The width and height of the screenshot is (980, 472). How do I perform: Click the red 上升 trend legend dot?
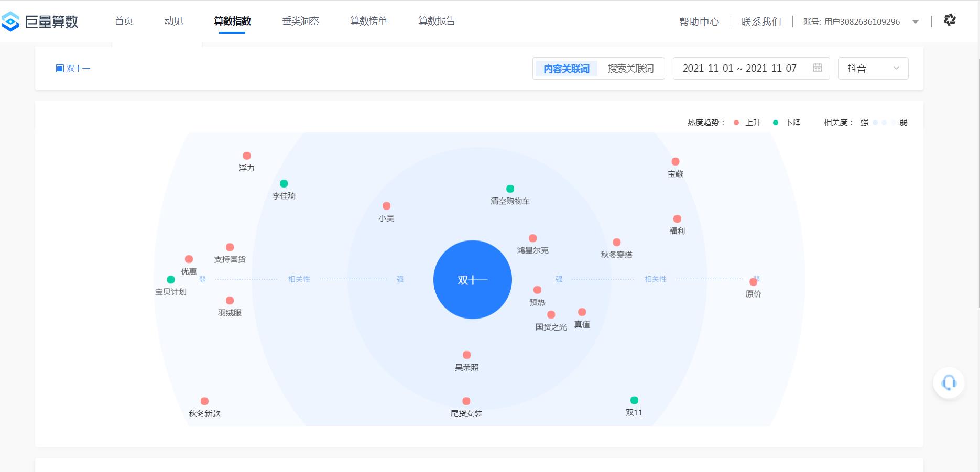tap(736, 122)
